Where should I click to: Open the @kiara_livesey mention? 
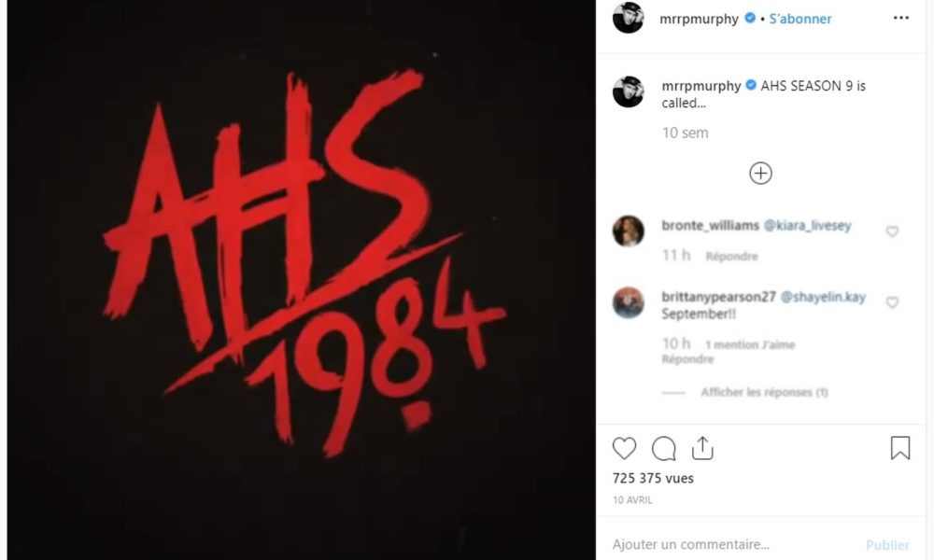coord(807,226)
